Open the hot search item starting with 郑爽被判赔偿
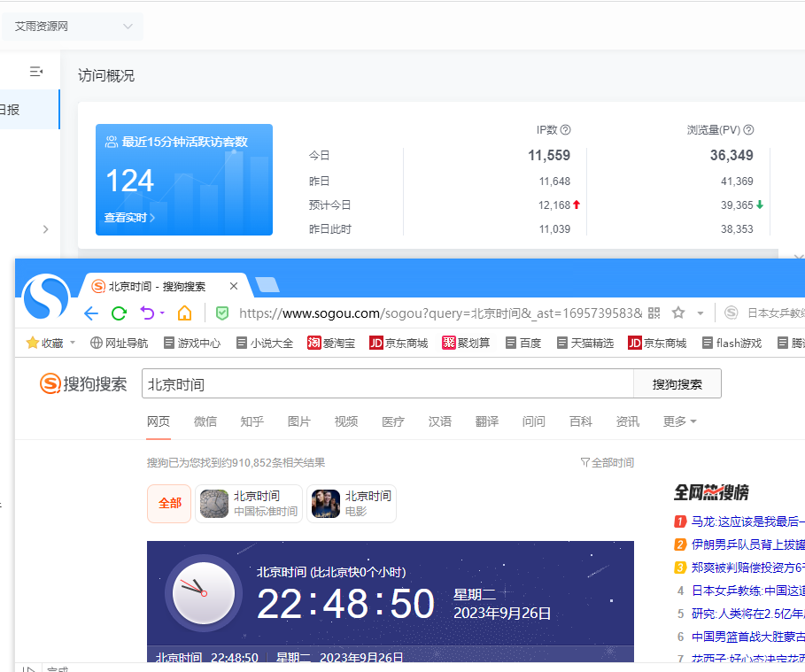The width and height of the screenshot is (805, 672). pos(747,568)
